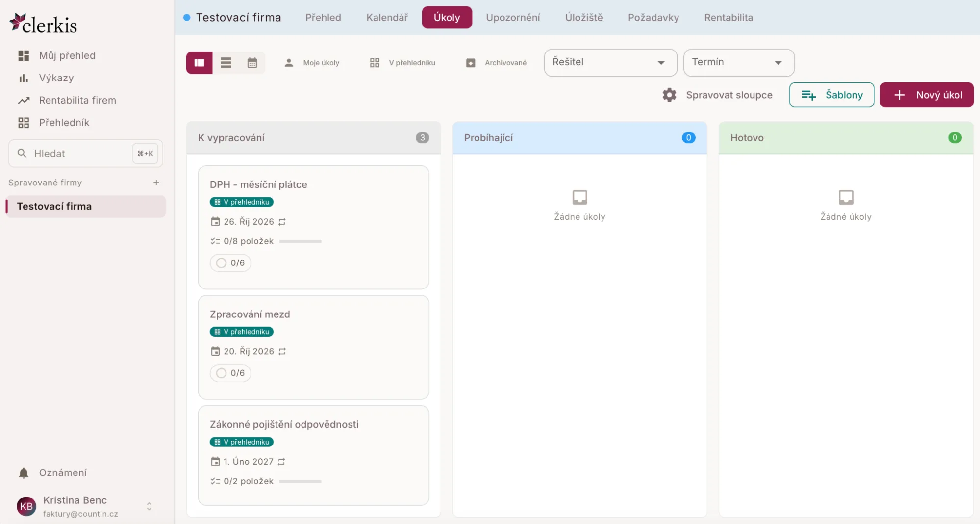Click the recurrence icon on Zpracování mezd
This screenshot has width=980, height=524.
(282, 351)
